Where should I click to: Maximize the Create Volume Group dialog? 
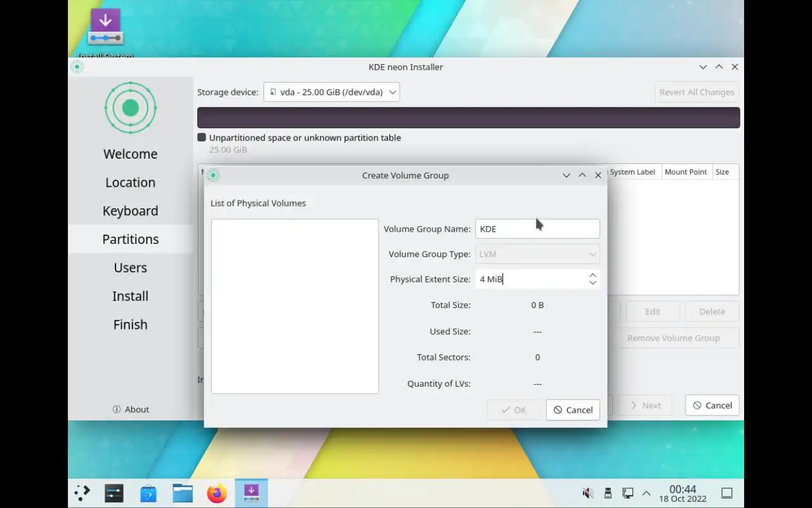click(x=582, y=175)
